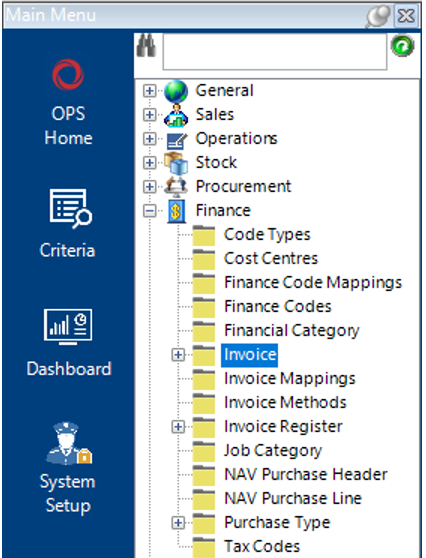Open the Invoice Methods entry
Screen dimensions: 426x558
(x=285, y=403)
